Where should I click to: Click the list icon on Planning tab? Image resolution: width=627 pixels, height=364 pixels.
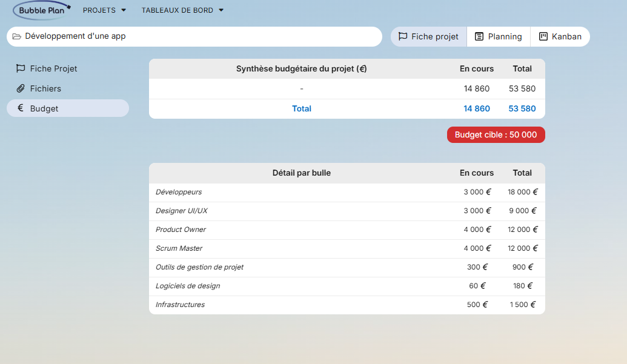pyautogui.click(x=479, y=36)
